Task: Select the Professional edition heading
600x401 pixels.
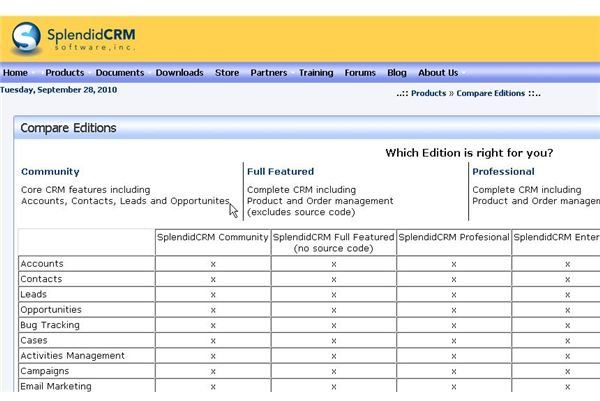Action: click(x=503, y=171)
